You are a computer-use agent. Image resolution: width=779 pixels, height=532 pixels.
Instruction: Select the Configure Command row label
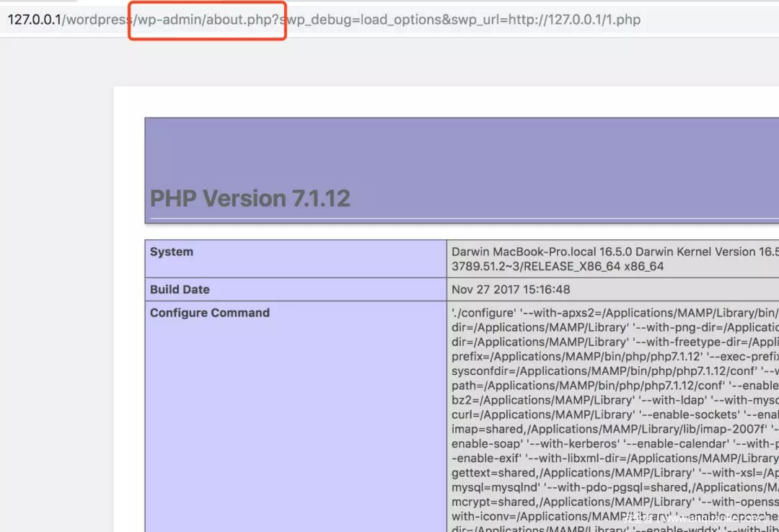208,312
